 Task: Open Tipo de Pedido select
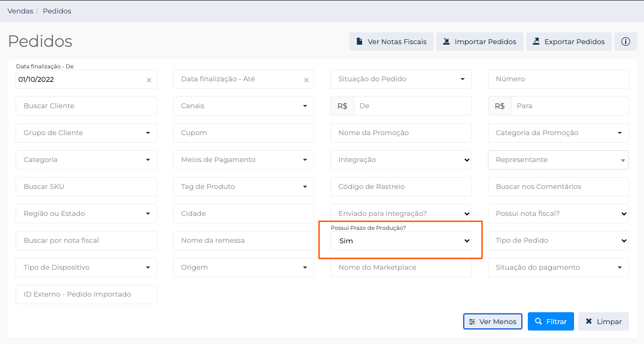point(558,241)
